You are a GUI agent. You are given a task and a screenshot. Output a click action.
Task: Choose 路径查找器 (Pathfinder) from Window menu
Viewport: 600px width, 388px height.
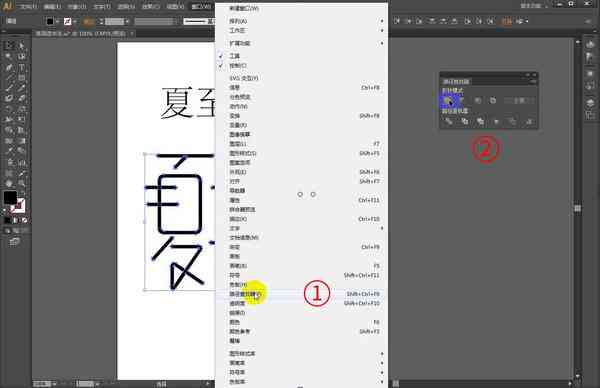[301, 294]
